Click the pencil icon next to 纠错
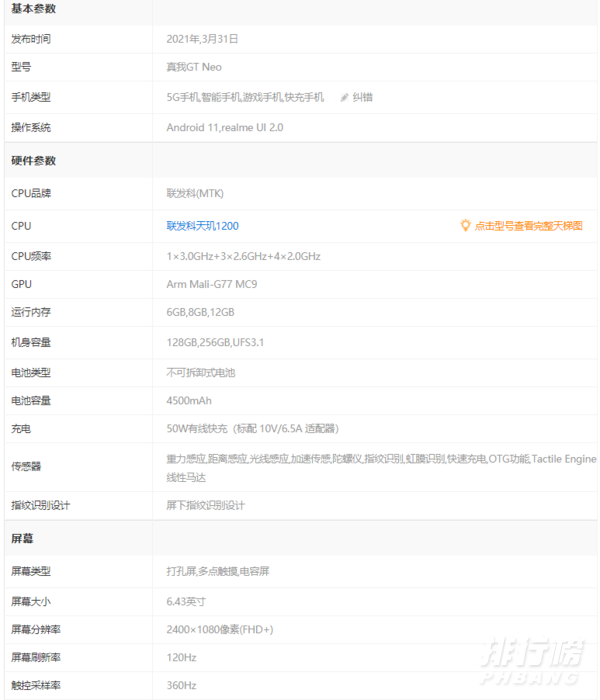The image size is (600, 700). click(344, 97)
